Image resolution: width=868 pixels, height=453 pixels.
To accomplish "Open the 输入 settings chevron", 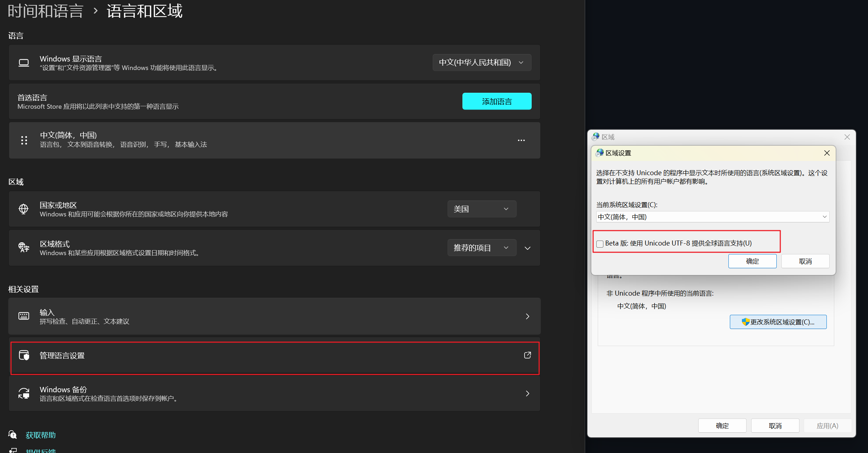I will pyautogui.click(x=527, y=316).
